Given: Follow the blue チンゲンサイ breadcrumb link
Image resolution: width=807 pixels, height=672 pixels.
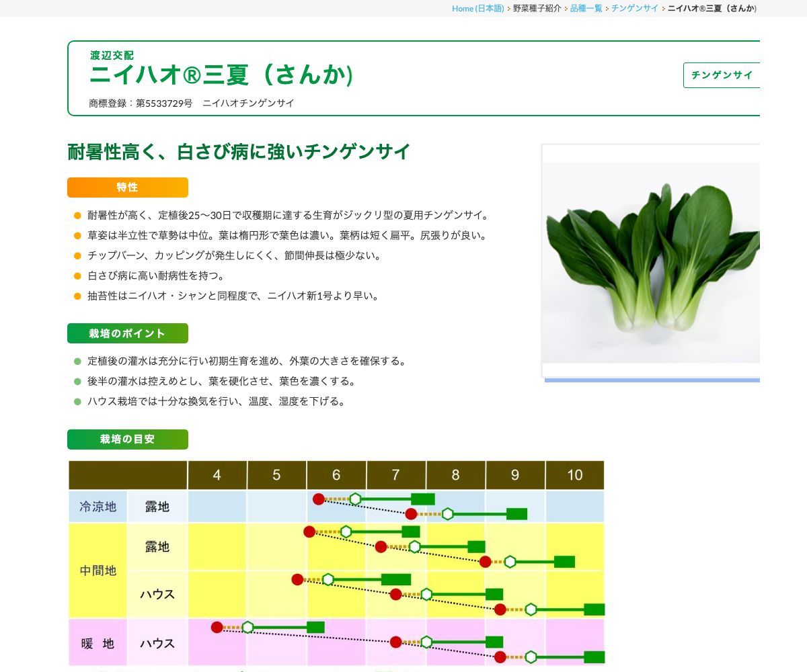Looking at the screenshot, I should tap(634, 8).
